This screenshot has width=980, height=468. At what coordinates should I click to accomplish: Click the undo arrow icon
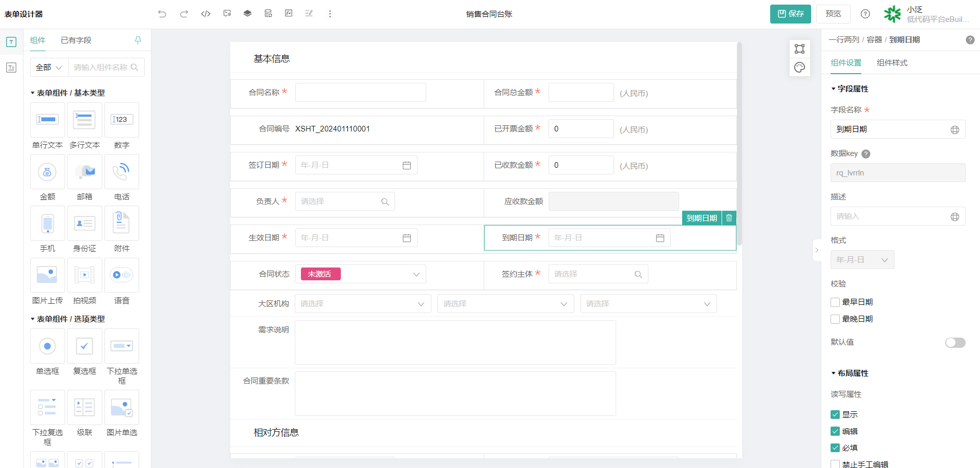coord(162,14)
